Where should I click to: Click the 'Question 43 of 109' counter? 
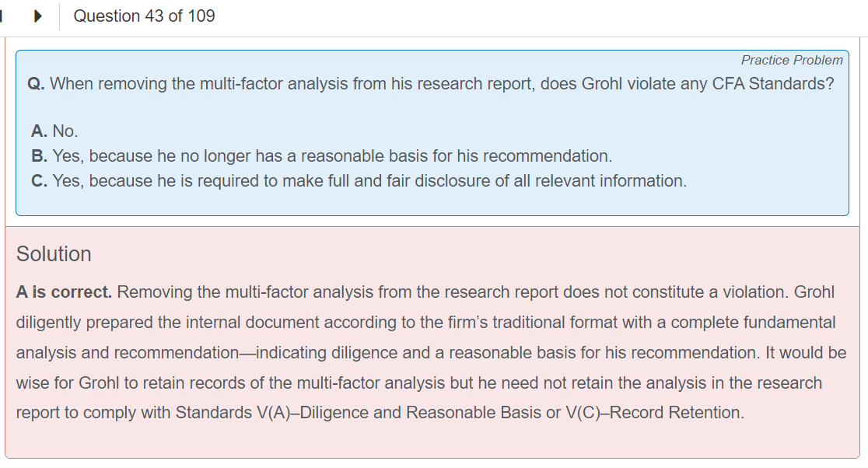(x=144, y=16)
